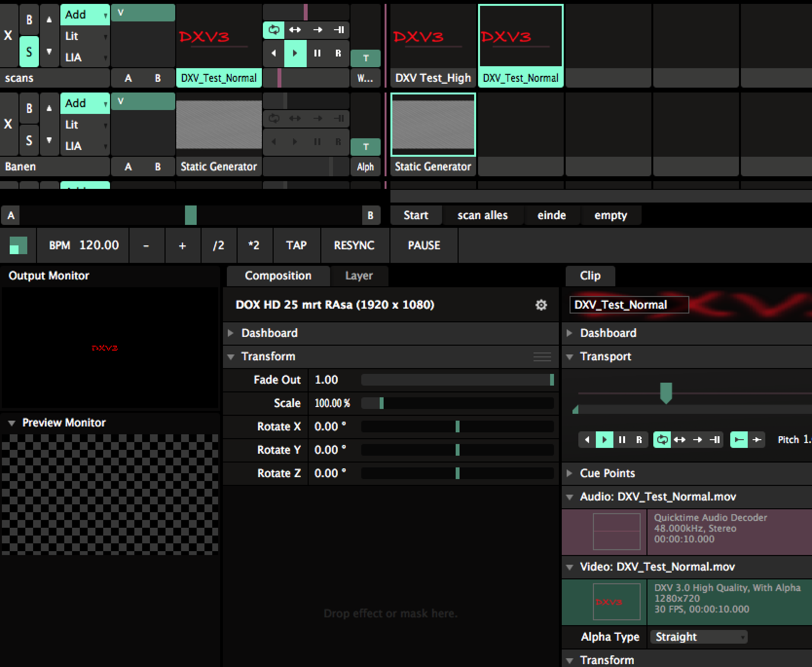Enable loop mode on the scans layer
This screenshot has width=812, height=667.
[x=274, y=30]
